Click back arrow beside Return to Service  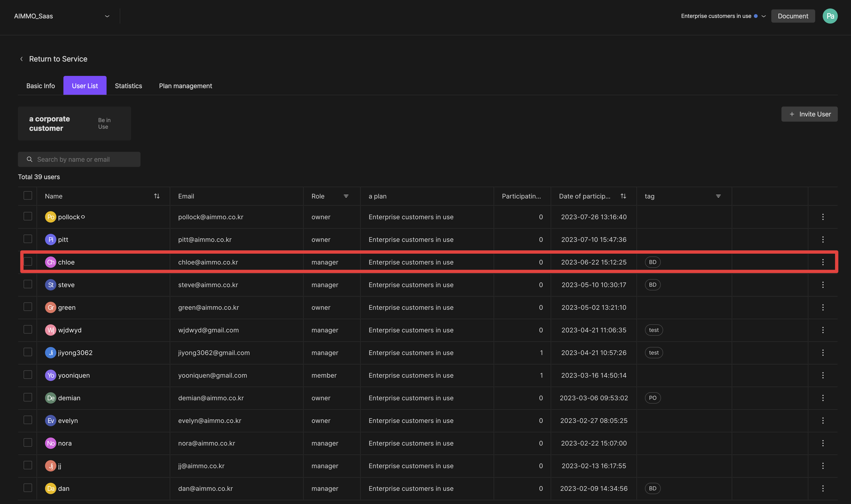tap(21, 59)
